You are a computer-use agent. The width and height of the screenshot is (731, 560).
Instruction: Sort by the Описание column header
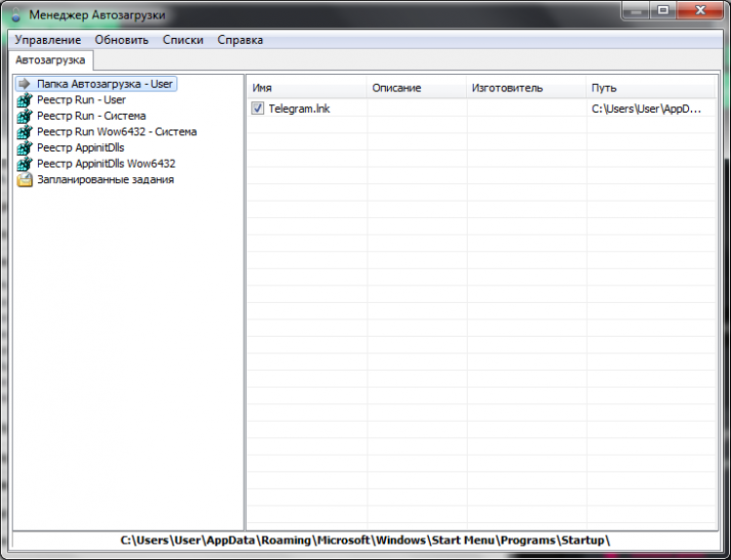(x=417, y=88)
